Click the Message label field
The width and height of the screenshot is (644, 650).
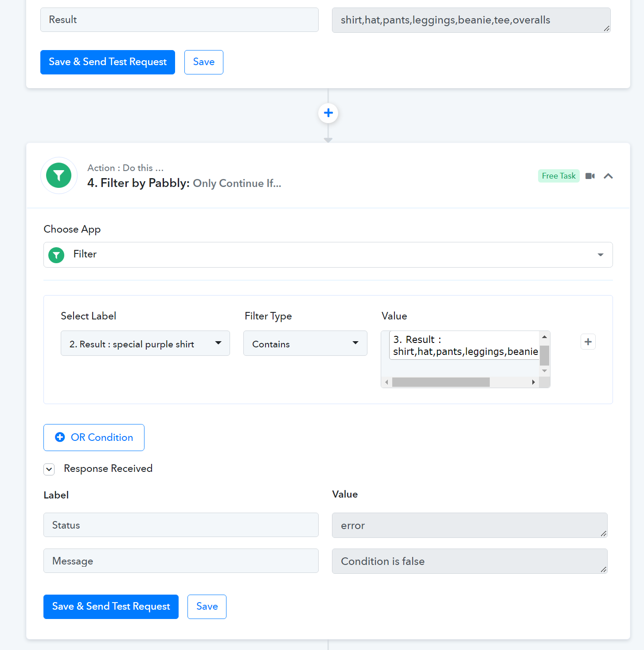181,561
